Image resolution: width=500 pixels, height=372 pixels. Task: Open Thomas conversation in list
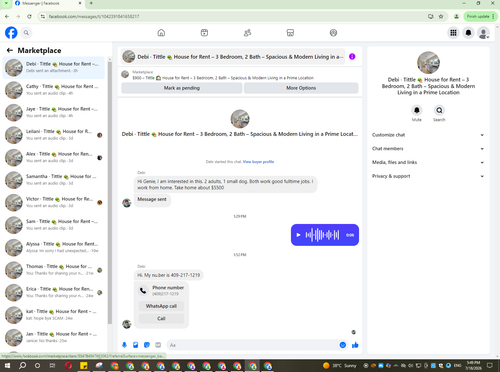54,270
